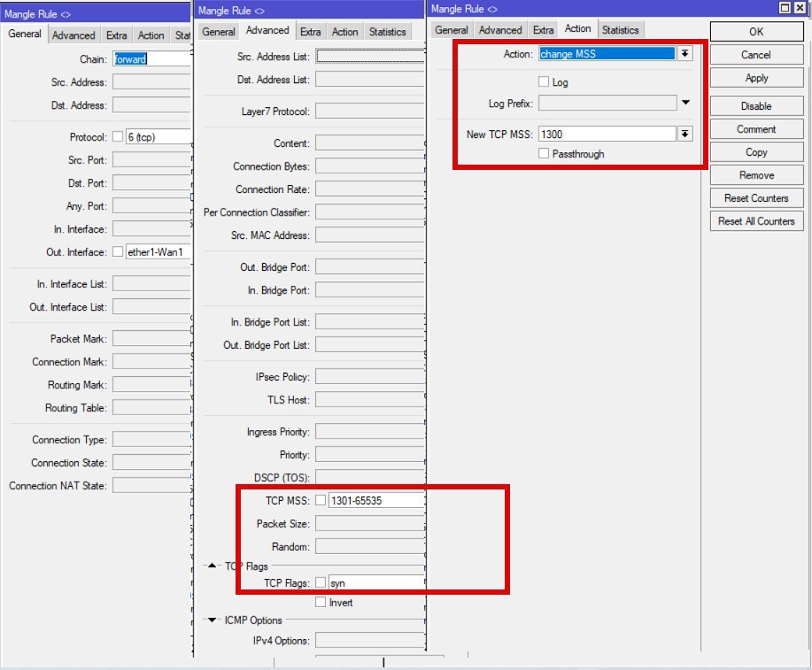Screen dimensions: 812x670
Task: Toggle the TCP MSS invert checkbox
Action: (321, 500)
